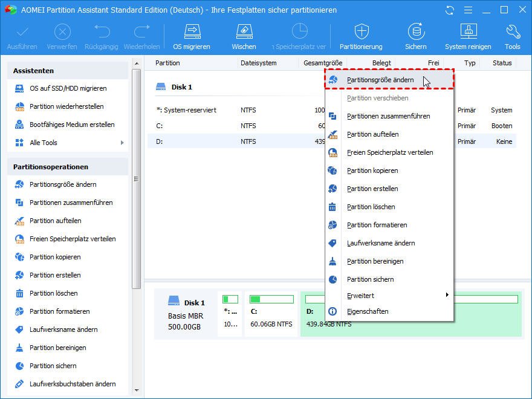Click the Disk 1 header in partition list
This screenshot has height=399, width=532.
coord(174,87)
